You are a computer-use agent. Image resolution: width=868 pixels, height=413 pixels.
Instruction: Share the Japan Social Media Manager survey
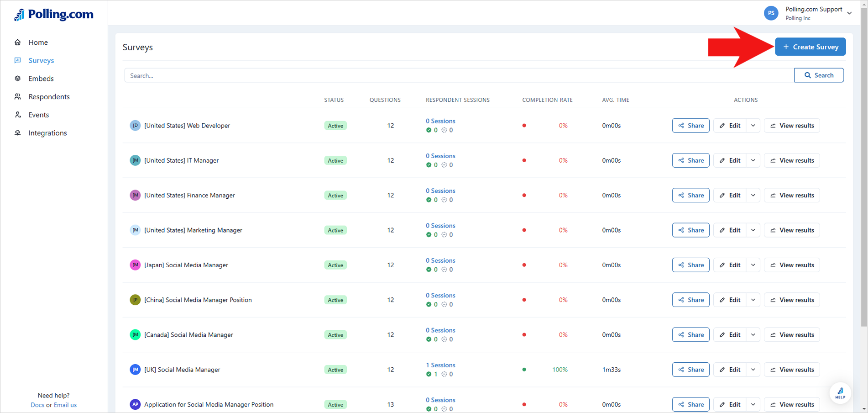[690, 265]
